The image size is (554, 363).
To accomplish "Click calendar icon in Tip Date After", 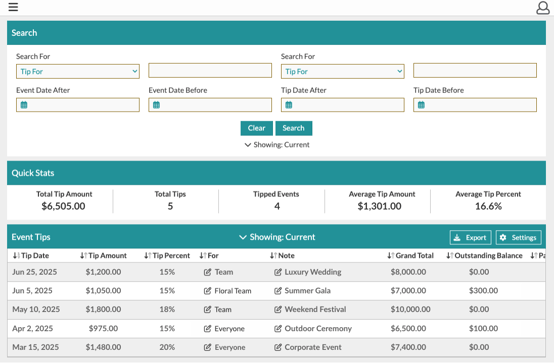I will pos(289,105).
